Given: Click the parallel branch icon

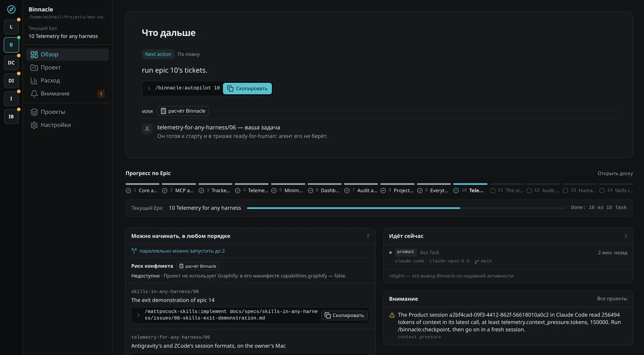Looking at the screenshot, I should 134,251.
